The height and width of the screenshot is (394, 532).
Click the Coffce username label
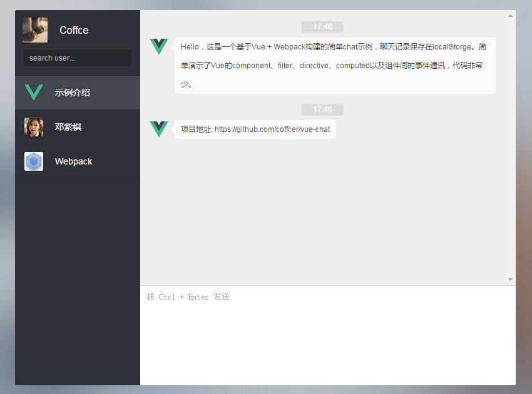click(74, 30)
